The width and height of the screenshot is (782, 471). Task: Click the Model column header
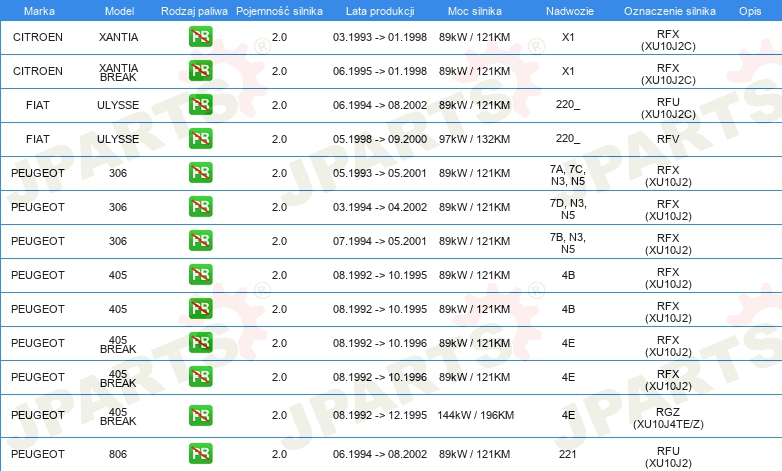tap(119, 11)
